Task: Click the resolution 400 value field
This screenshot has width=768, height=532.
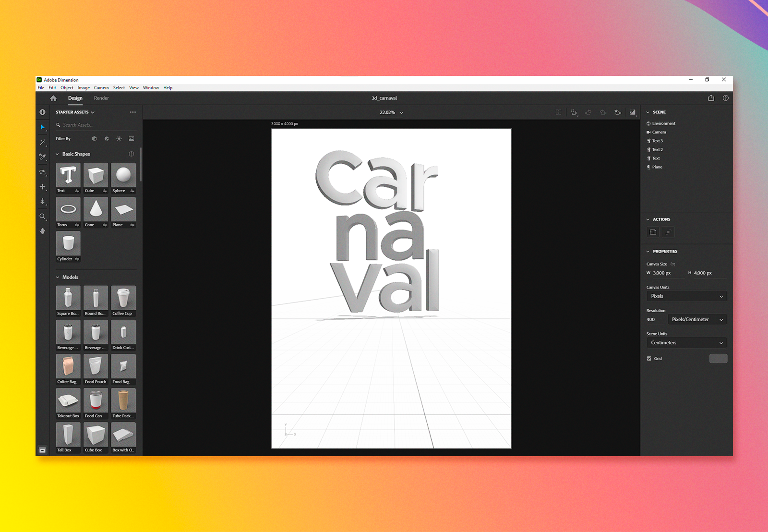Action: click(x=655, y=320)
